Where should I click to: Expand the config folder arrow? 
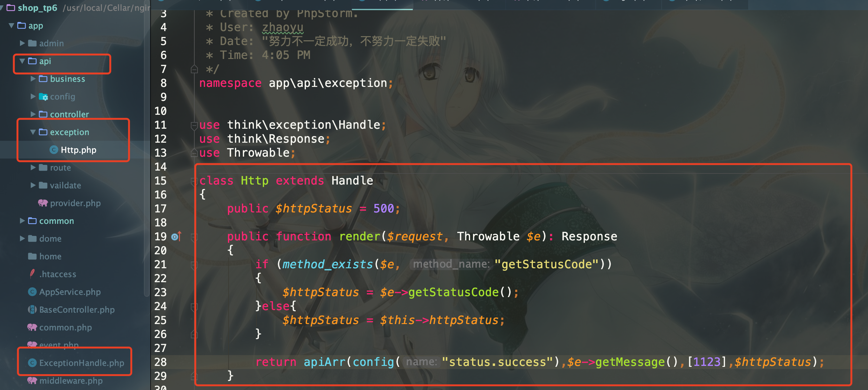pos(33,96)
